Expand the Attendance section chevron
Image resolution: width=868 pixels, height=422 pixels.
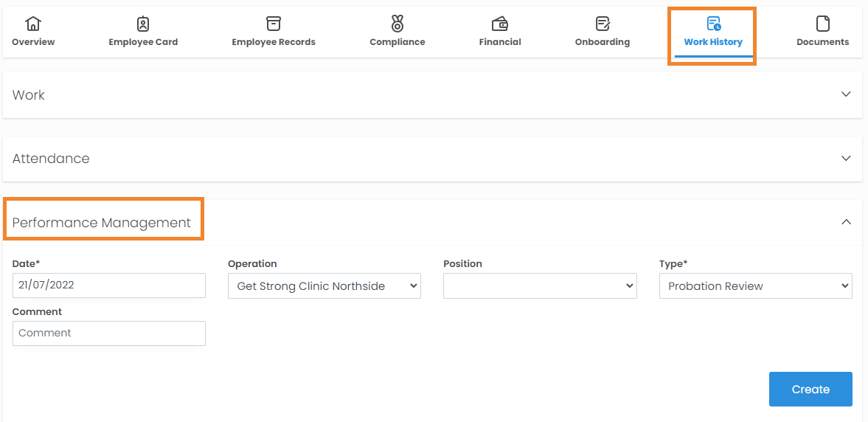pyautogui.click(x=846, y=158)
